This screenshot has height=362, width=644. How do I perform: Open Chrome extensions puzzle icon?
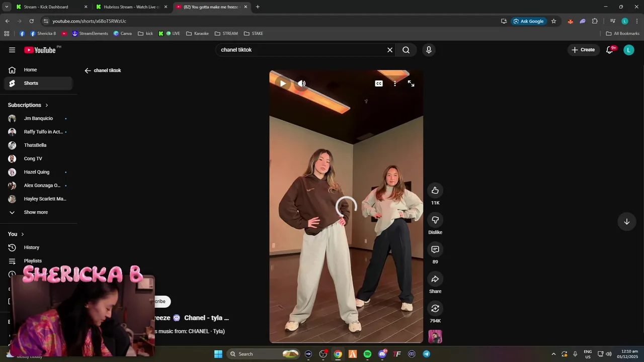595,21
